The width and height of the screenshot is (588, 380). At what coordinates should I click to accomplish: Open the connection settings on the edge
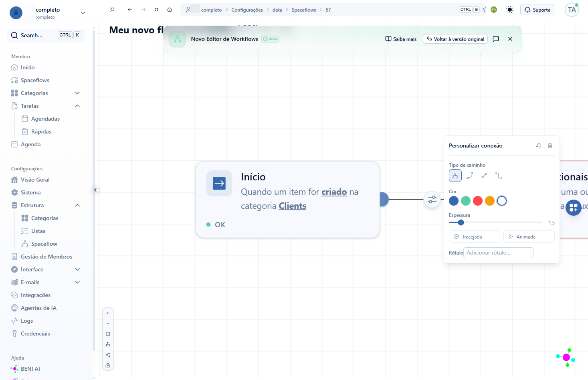(x=432, y=199)
